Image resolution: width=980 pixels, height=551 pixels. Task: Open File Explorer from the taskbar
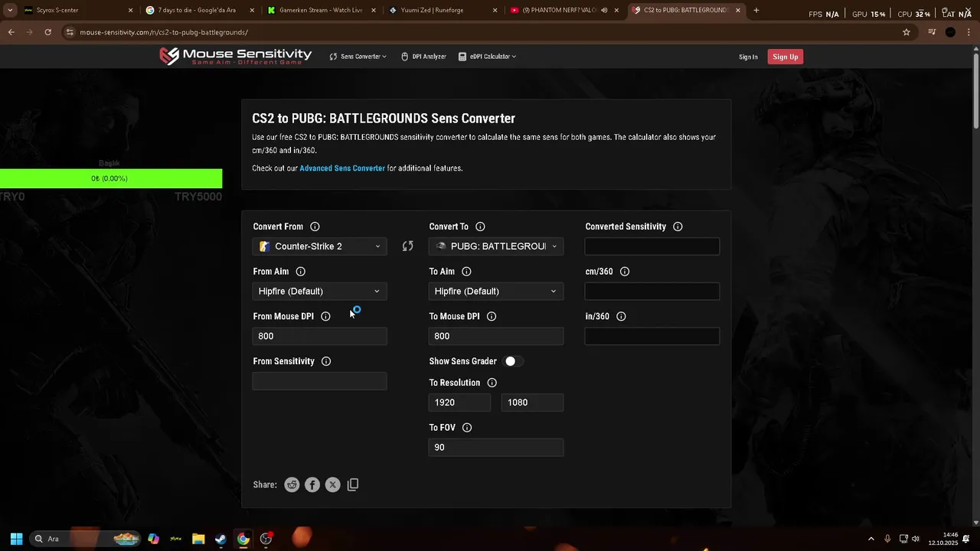[198, 539]
